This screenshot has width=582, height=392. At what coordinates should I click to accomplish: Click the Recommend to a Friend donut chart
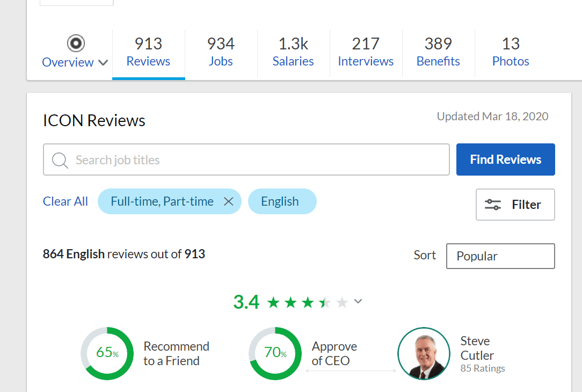pos(107,353)
